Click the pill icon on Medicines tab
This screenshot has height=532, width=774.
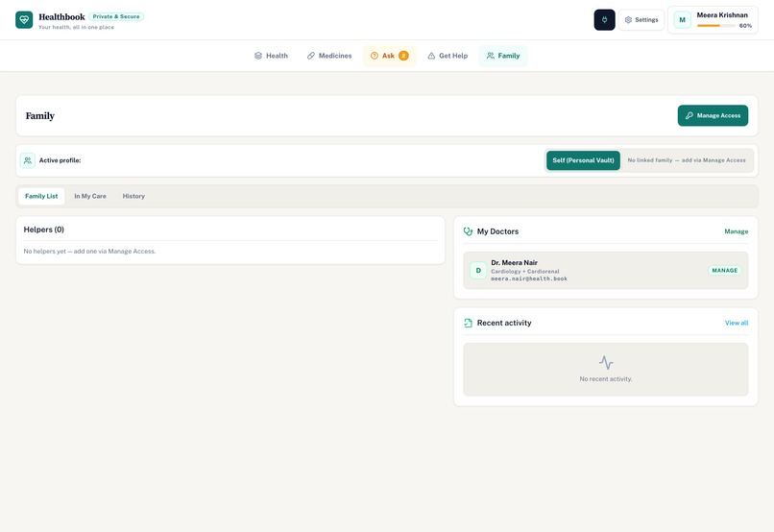310,56
